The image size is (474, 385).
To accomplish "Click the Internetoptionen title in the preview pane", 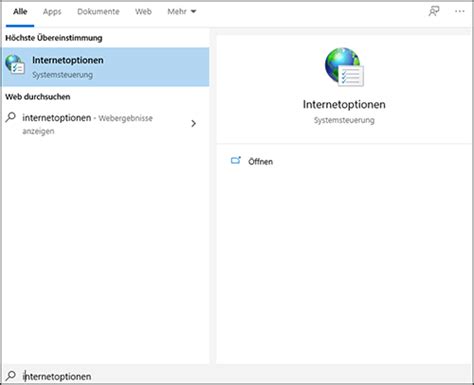I will click(x=344, y=104).
